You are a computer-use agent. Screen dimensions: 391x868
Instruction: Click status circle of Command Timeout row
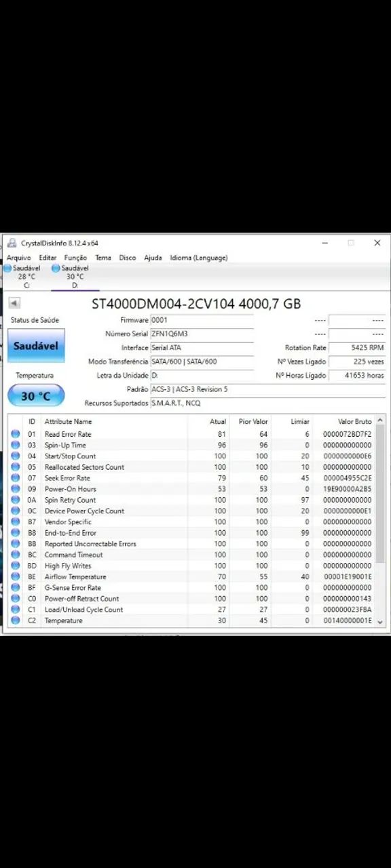[16, 555]
